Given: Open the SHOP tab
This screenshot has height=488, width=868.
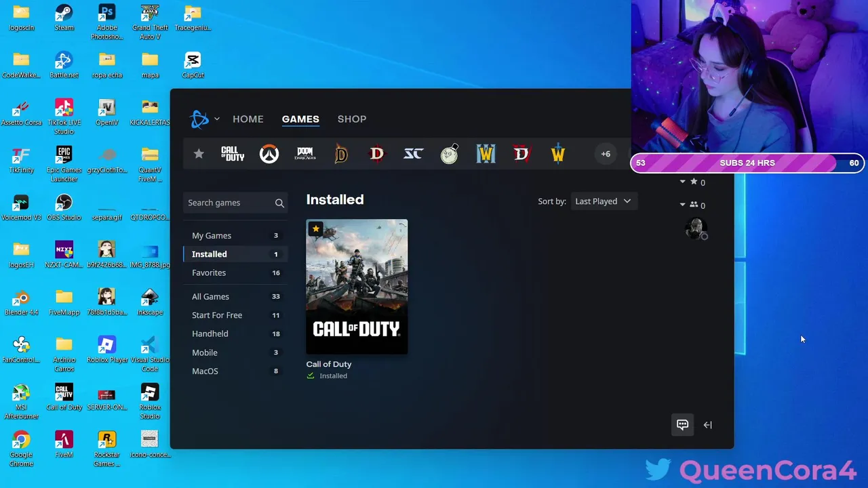Looking at the screenshot, I should pos(352,119).
